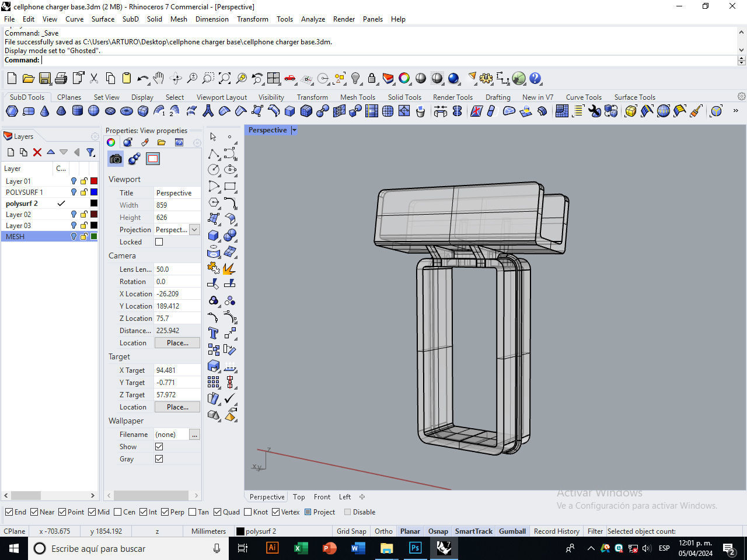Viewport: 747px width, 560px height.
Task: Open Photoshop from the taskbar
Action: [415, 548]
